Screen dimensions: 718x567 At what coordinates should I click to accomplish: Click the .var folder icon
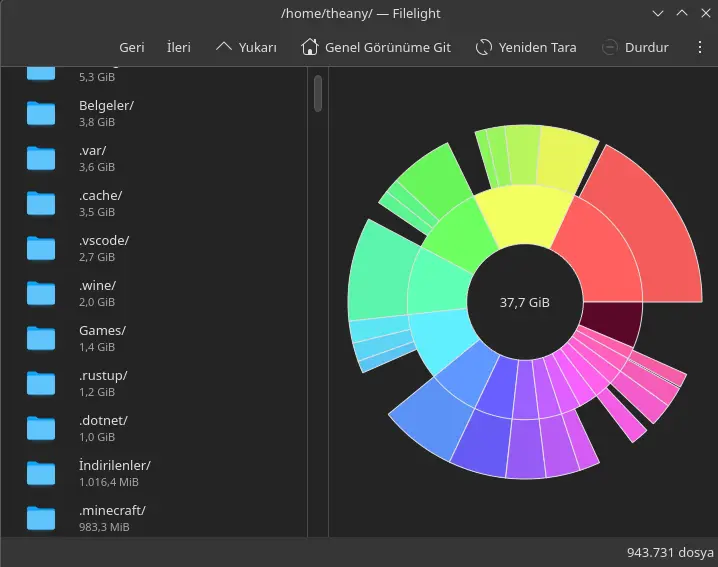click(41, 158)
